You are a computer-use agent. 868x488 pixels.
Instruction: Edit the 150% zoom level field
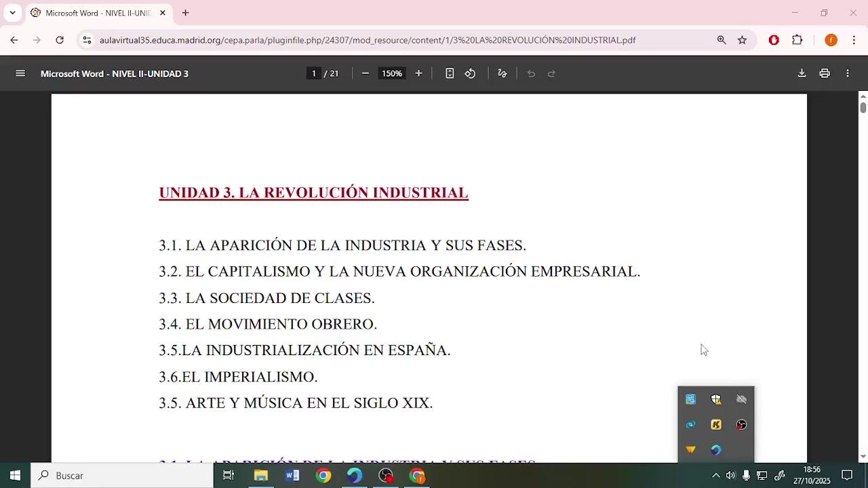[392, 73]
